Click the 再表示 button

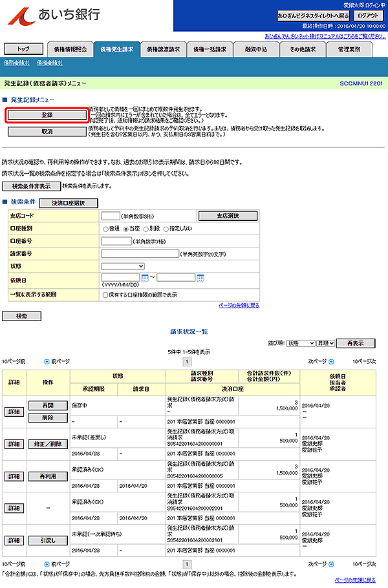click(x=356, y=343)
